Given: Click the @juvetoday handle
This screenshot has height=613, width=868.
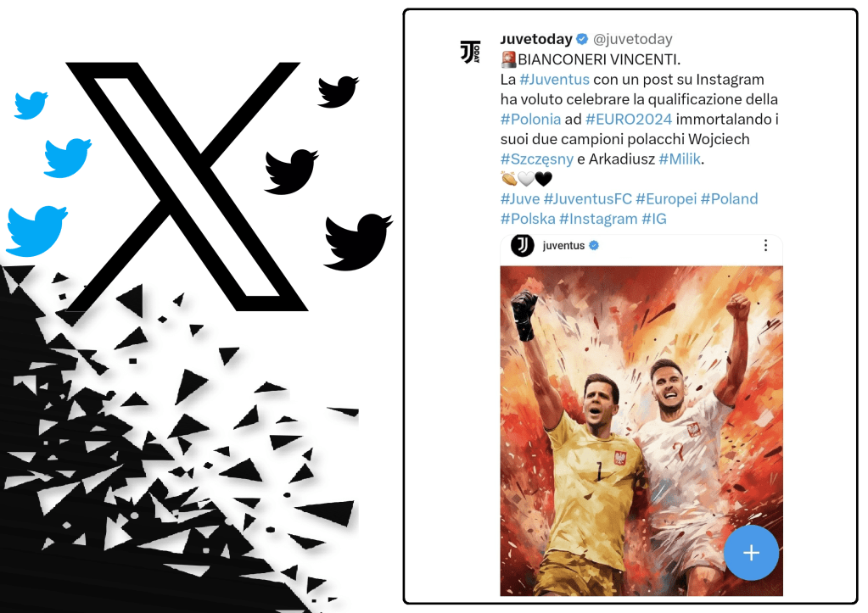Looking at the screenshot, I should tap(633, 39).
